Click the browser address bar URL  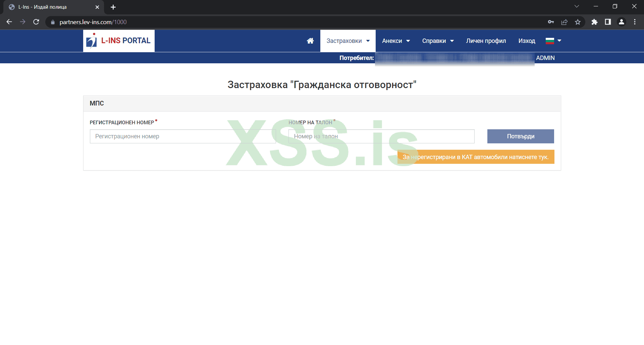point(93,22)
